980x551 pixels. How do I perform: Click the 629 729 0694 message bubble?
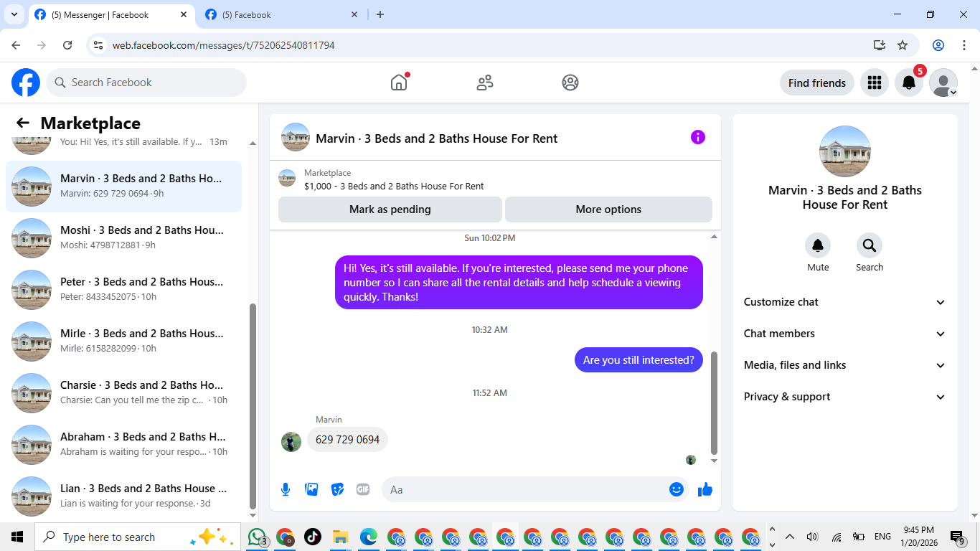tap(347, 440)
